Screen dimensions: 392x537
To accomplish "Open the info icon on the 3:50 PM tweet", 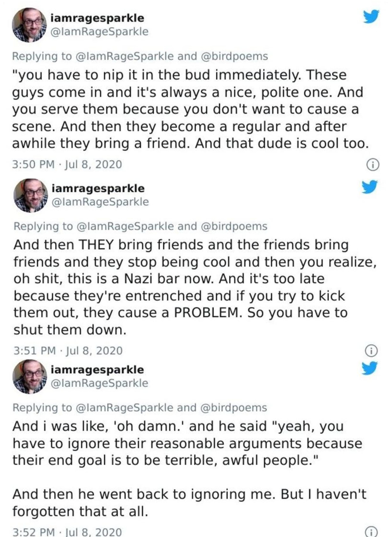I will point(373,165).
